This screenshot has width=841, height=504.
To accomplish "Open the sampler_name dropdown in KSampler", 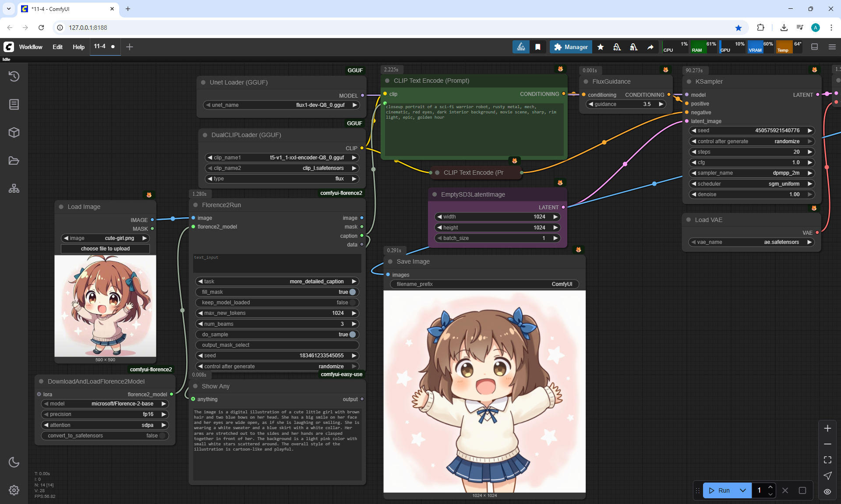I will (751, 173).
